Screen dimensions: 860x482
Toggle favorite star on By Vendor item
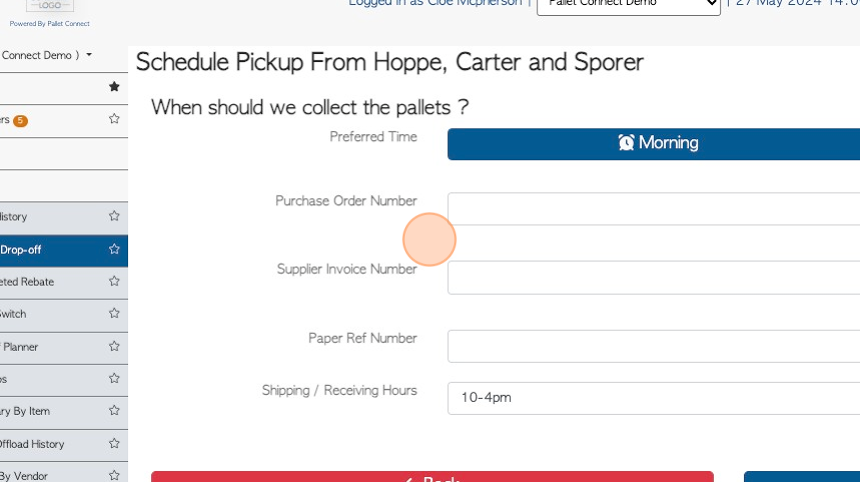(x=114, y=475)
